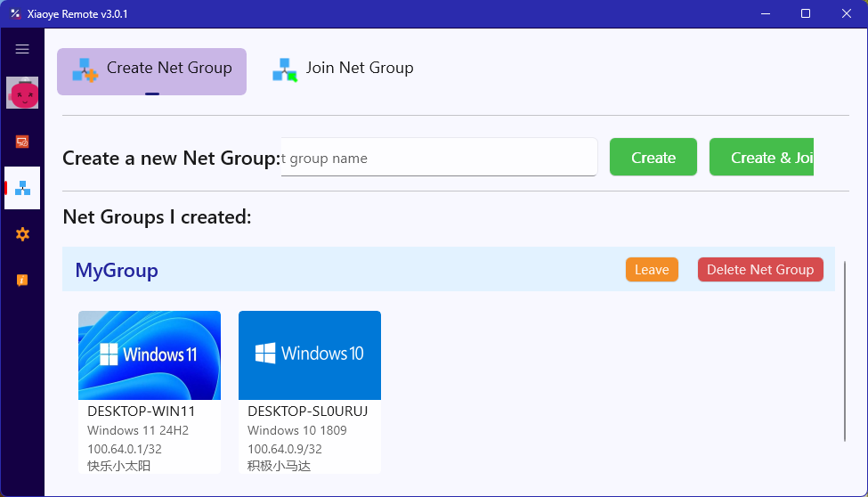Minimize the Xiaoye Remote window
This screenshot has width=868, height=497.
coord(766,14)
